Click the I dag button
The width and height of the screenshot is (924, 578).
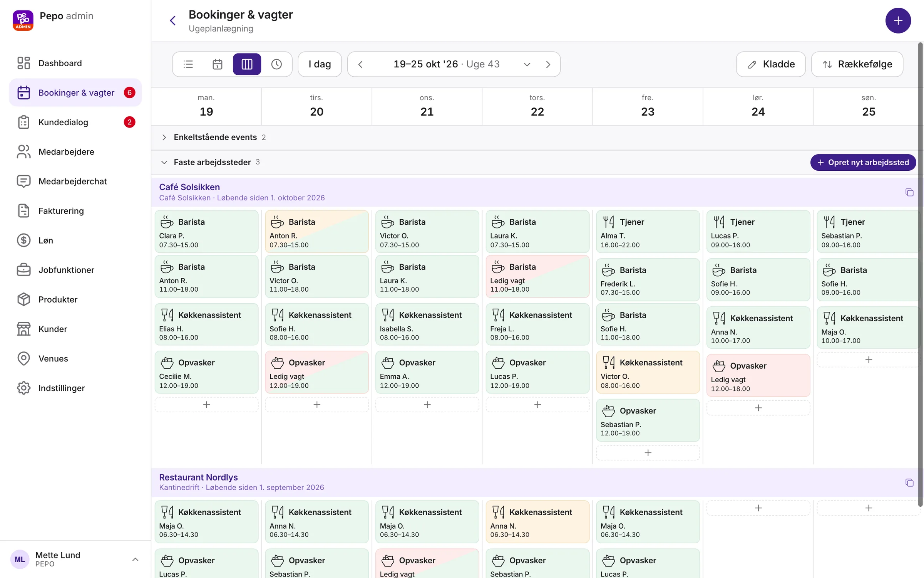tap(320, 64)
